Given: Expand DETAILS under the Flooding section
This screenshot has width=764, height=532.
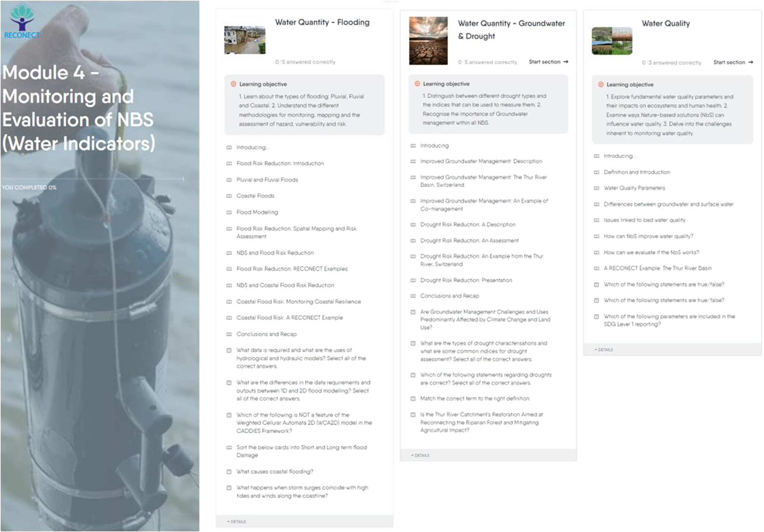Looking at the screenshot, I should click(x=237, y=522).
